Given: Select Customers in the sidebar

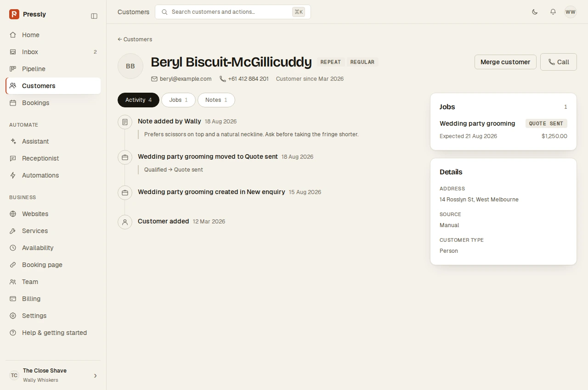Looking at the screenshot, I should [53, 86].
